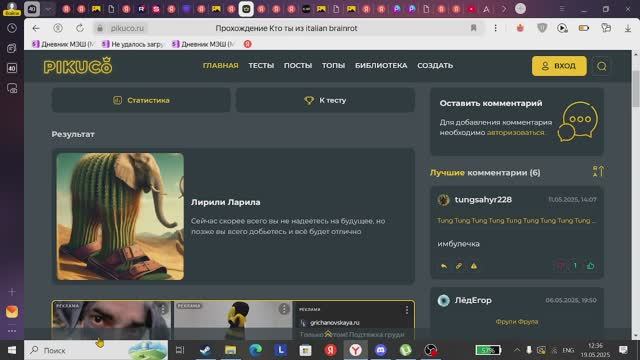Open the Статистика button

(141, 100)
